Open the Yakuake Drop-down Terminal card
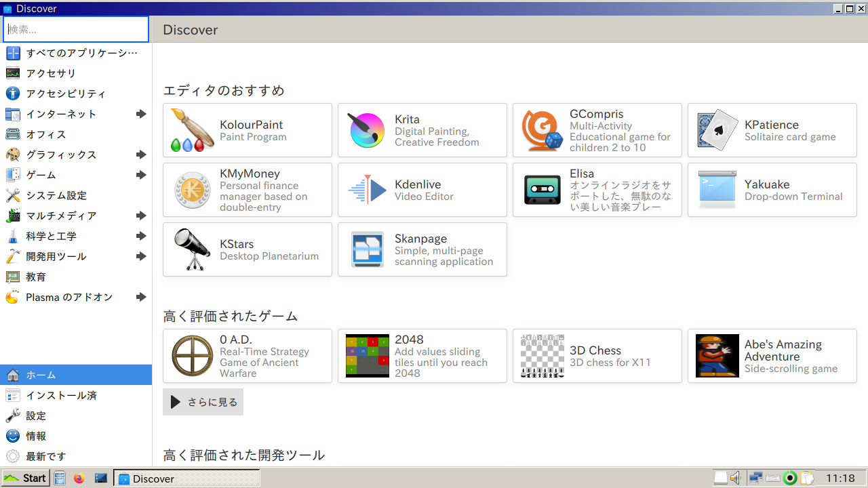The image size is (868, 488). tap(772, 190)
